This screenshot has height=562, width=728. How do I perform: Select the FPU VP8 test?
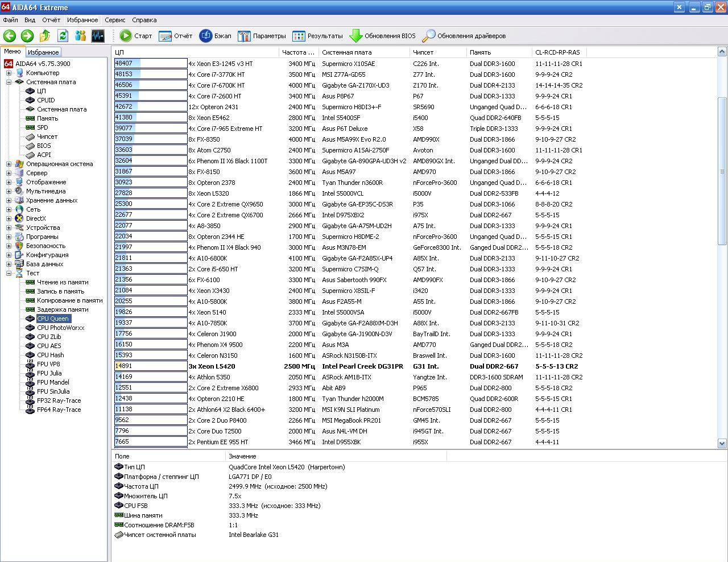pyautogui.click(x=48, y=364)
